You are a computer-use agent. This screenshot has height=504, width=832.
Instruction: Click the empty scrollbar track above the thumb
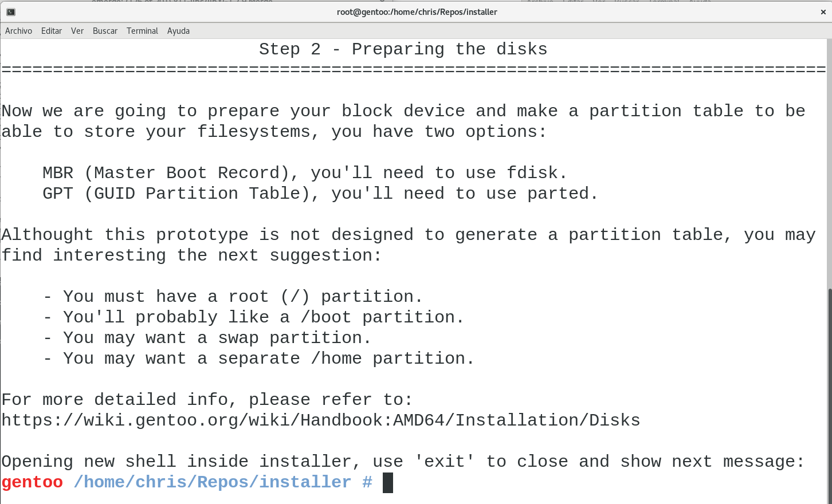[830, 163]
